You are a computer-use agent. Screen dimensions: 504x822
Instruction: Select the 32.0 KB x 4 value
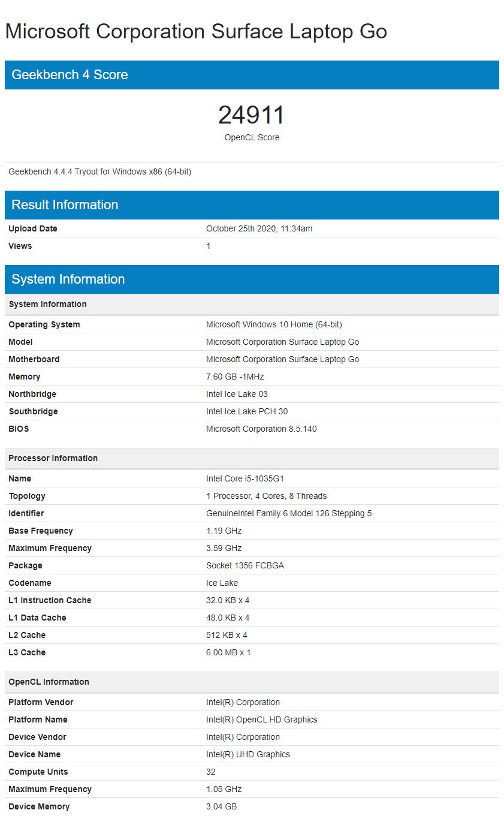pyautogui.click(x=228, y=600)
